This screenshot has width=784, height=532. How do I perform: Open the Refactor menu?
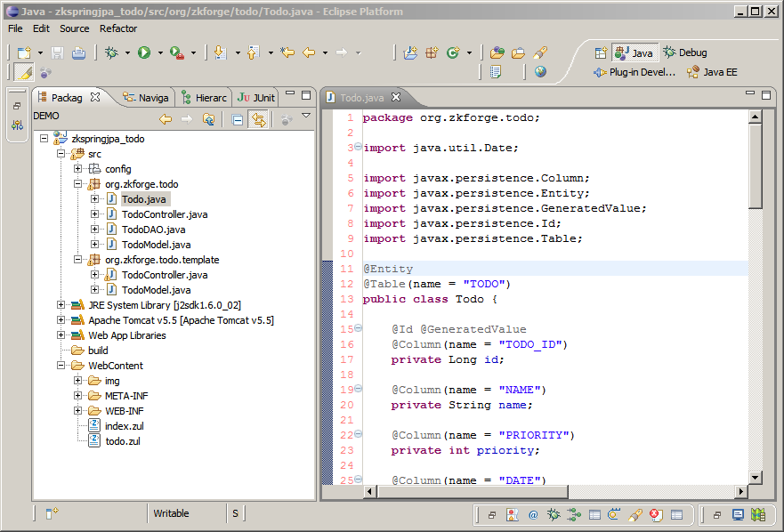pyautogui.click(x=118, y=28)
